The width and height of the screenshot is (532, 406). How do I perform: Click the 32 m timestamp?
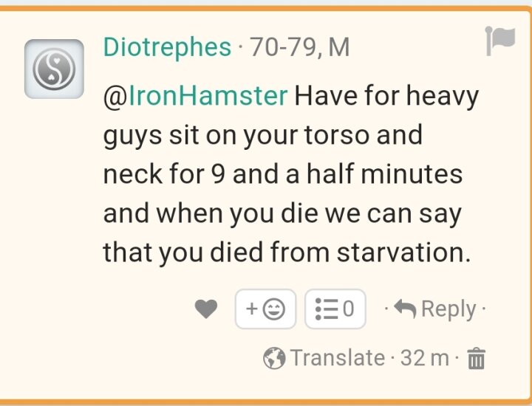[424, 358]
